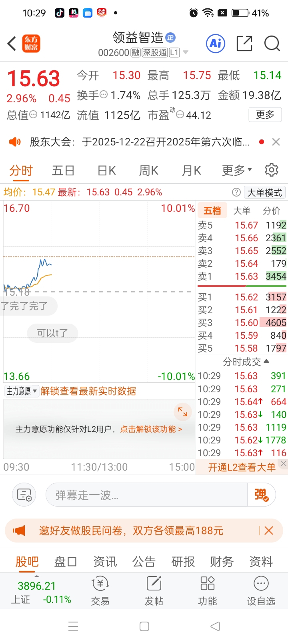
Task: Switch to the 日K tab
Action: pyautogui.click(x=107, y=171)
